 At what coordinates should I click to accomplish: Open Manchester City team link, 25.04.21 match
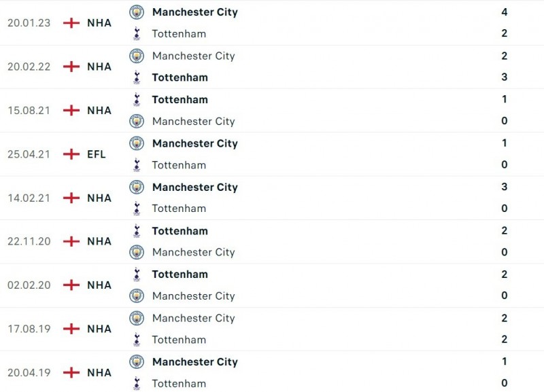194,143
